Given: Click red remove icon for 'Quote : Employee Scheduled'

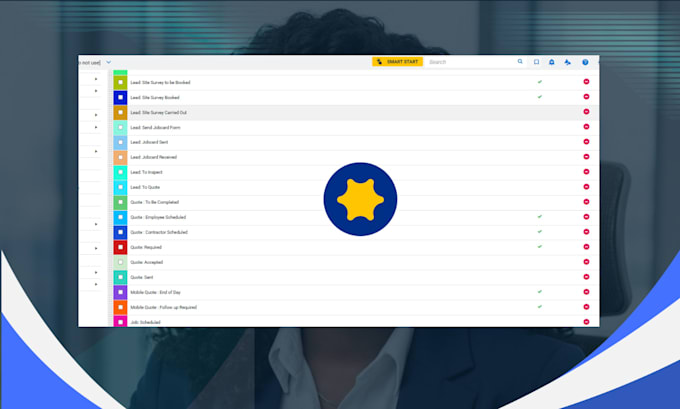Looking at the screenshot, I should (x=586, y=217).
